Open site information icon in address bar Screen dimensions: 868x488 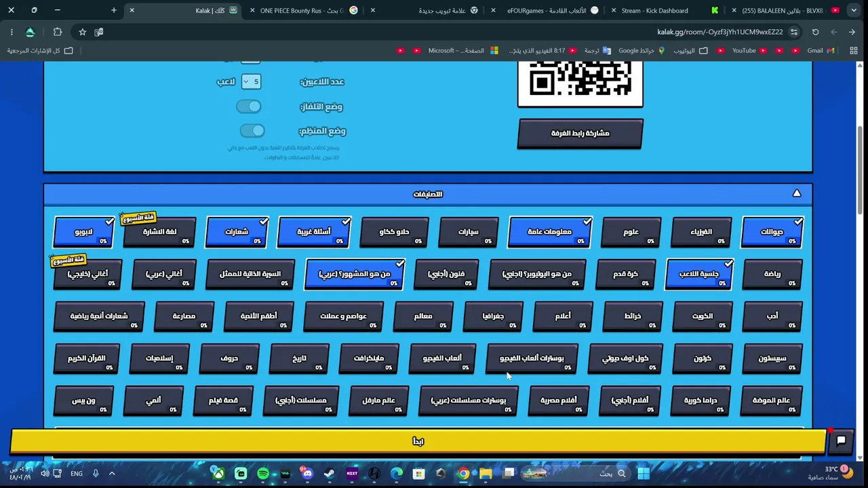point(794,32)
